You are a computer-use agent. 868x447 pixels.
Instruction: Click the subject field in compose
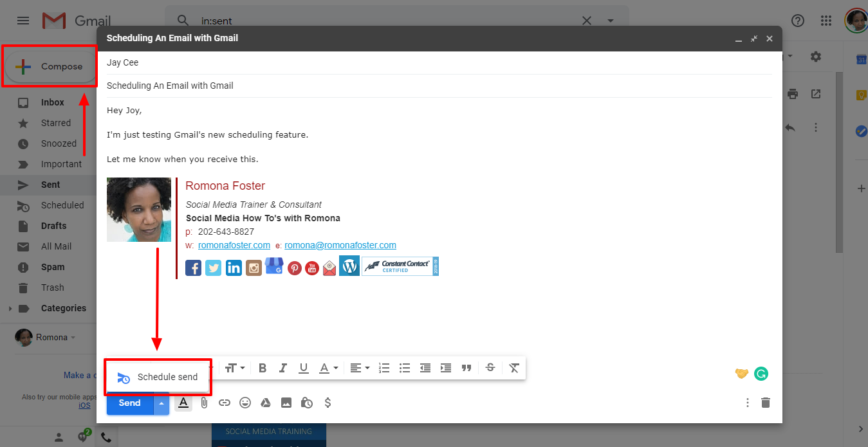439,86
